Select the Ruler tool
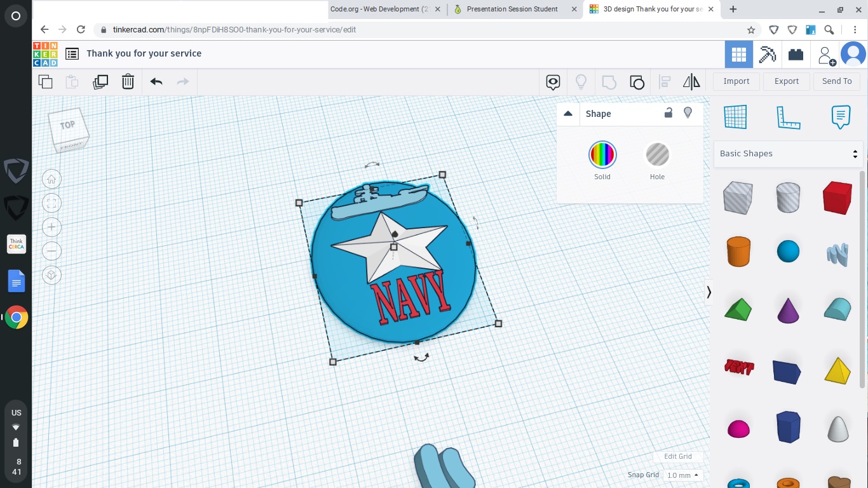The image size is (868, 488). click(788, 117)
